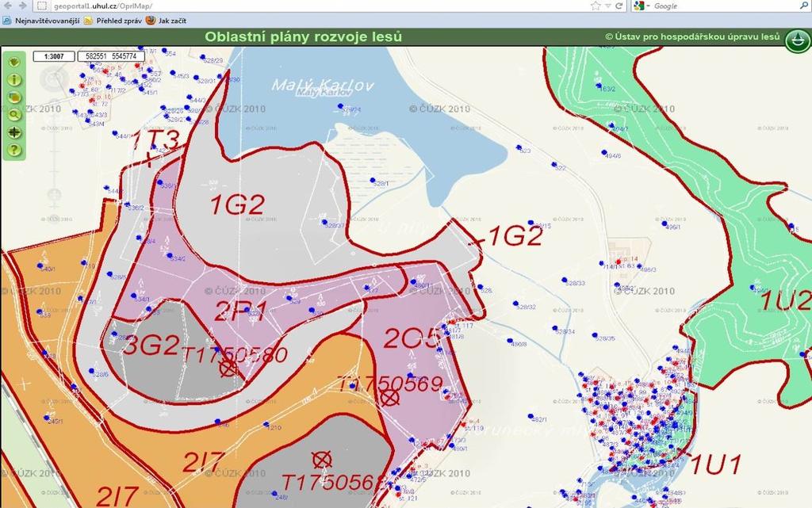Image resolution: width=812 pixels, height=508 pixels.
Task: Go back with browser back arrow
Action: click(x=8, y=6)
